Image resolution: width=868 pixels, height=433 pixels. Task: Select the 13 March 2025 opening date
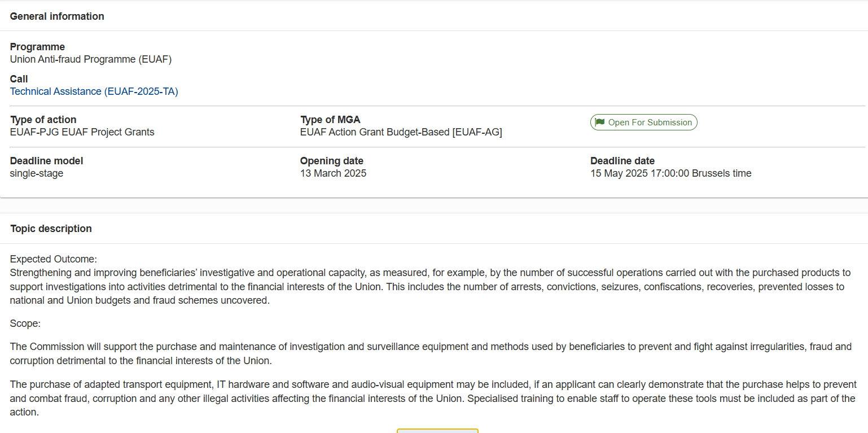click(x=334, y=173)
